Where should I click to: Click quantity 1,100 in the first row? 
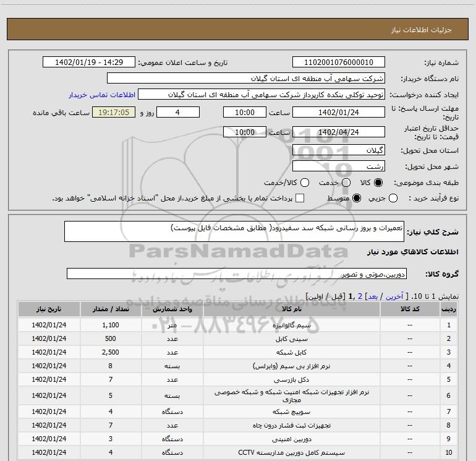[111, 325]
